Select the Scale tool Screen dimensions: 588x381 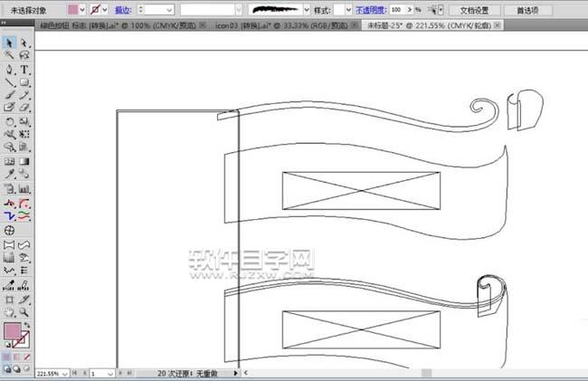point(24,121)
